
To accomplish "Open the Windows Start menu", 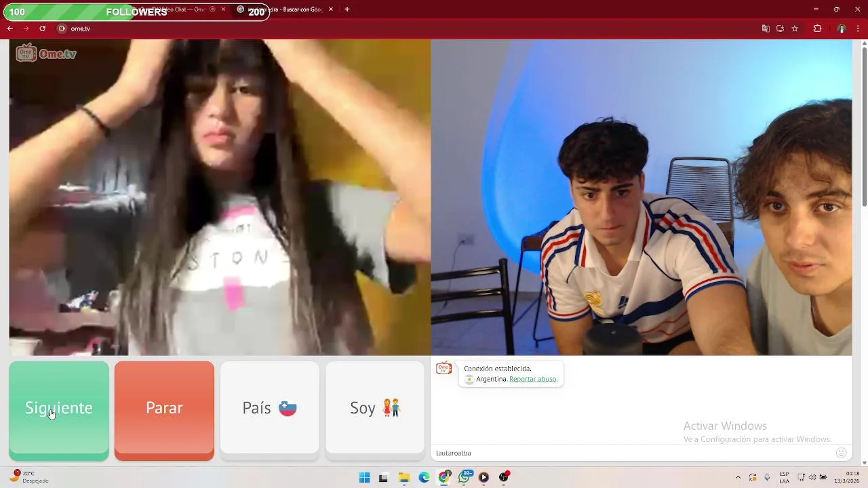I will tap(364, 477).
